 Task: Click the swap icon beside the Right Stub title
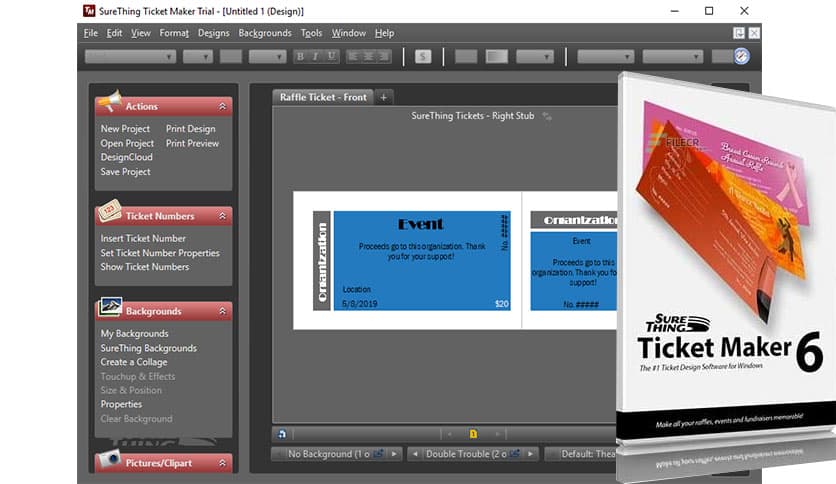tap(547, 116)
